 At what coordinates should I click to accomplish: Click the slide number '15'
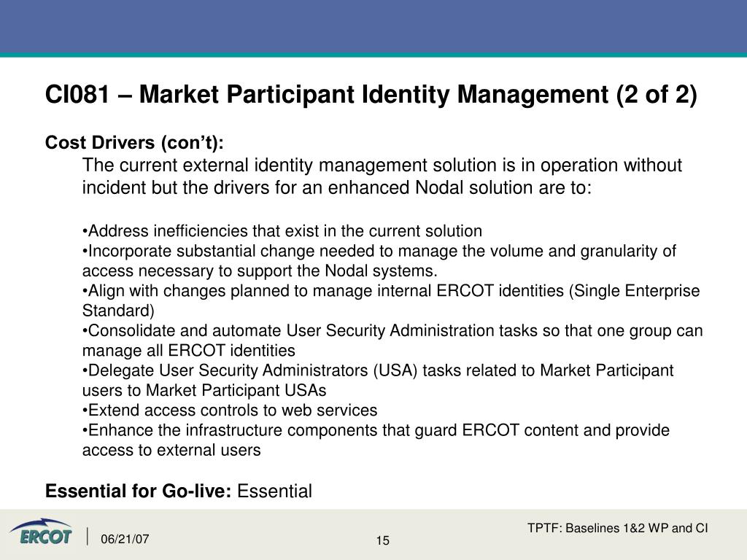click(x=382, y=540)
